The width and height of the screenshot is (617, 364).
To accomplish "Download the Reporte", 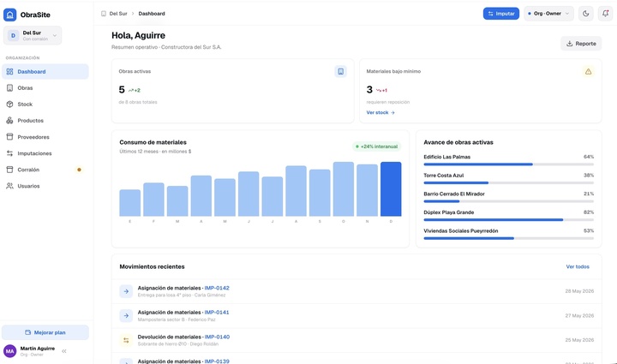I will tap(581, 44).
